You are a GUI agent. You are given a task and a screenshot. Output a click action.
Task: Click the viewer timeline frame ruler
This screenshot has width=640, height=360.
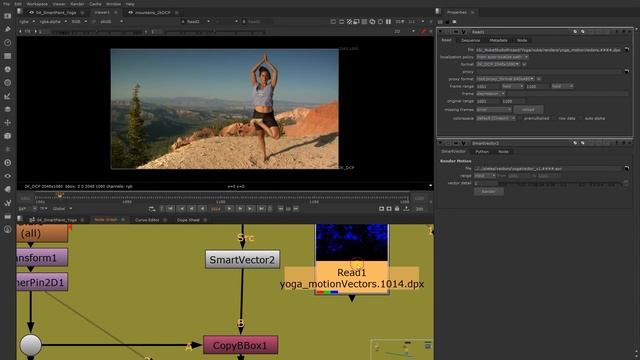222,199
